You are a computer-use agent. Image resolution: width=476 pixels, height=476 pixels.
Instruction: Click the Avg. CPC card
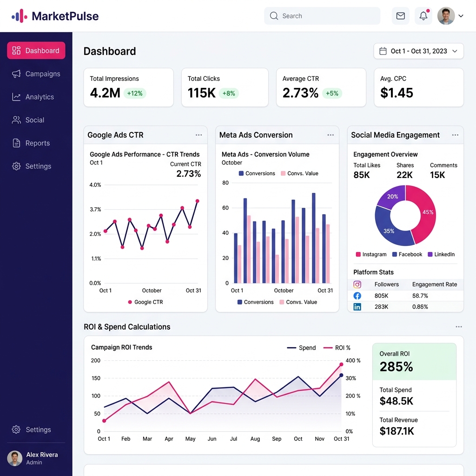point(419,87)
